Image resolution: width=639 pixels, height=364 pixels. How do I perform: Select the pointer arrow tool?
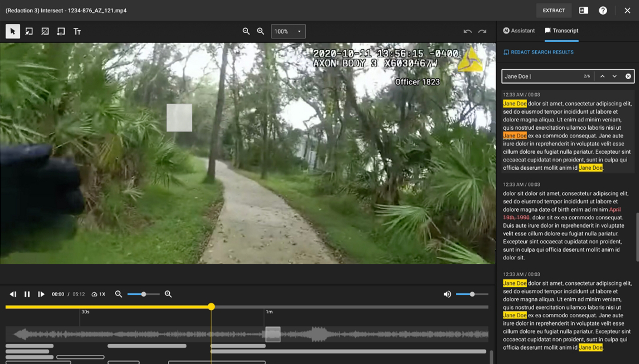13,31
